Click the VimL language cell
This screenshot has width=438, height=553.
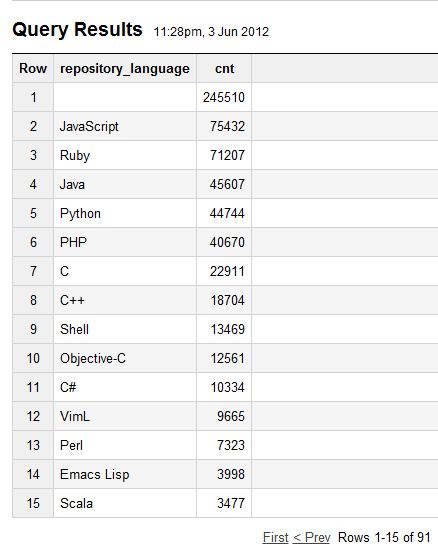point(125,416)
